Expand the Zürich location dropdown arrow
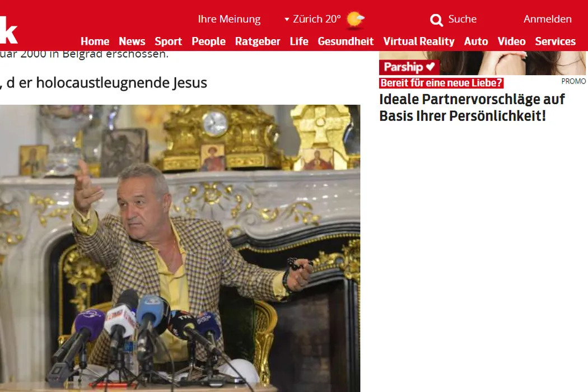Screen dimensions: 588x392 pos(287,19)
